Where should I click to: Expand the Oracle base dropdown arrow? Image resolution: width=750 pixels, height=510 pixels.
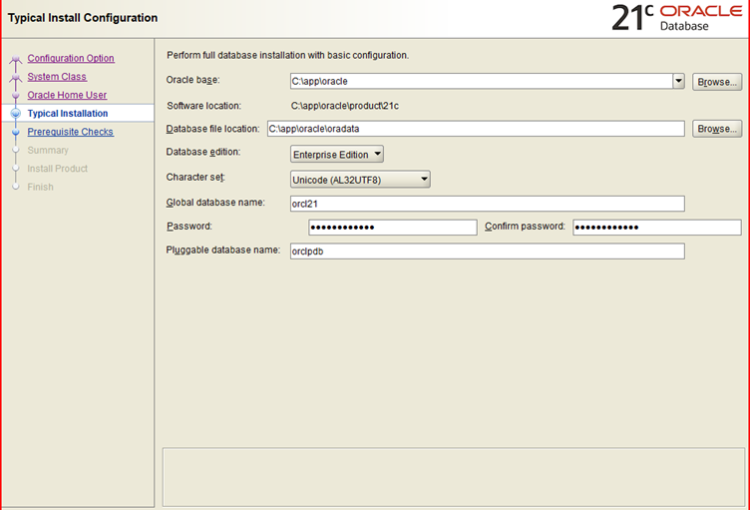click(x=678, y=81)
